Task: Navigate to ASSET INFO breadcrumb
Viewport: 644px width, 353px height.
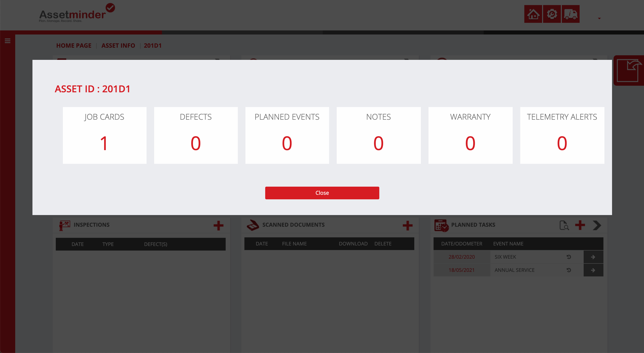Action: coord(118,45)
